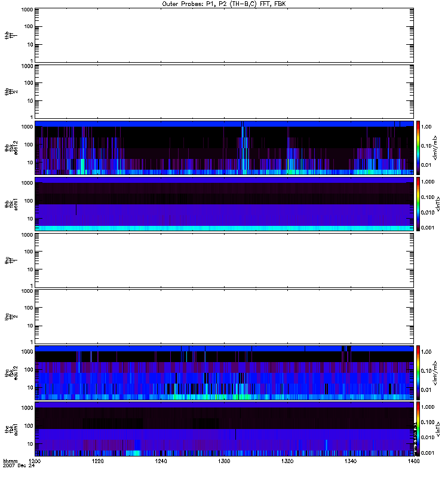Select the 'thc fff 2' panel axis label

[x=11, y=317]
